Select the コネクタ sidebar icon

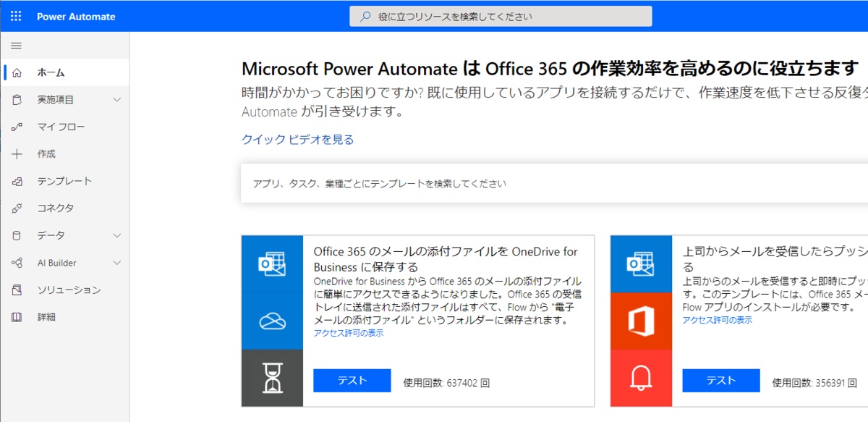(x=17, y=208)
